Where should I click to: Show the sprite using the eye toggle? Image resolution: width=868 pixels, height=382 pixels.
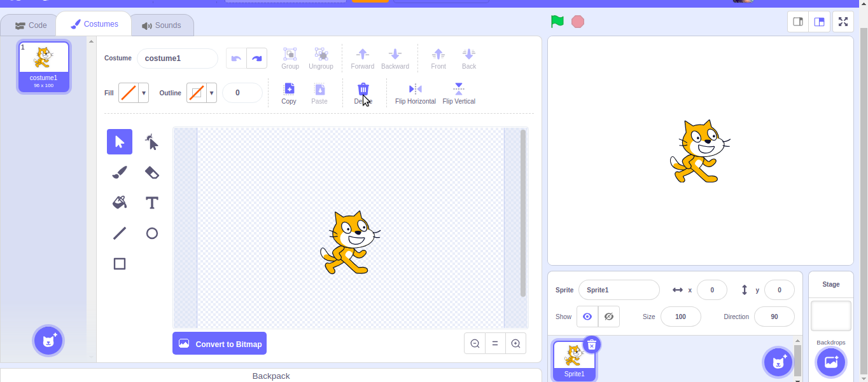click(x=587, y=316)
